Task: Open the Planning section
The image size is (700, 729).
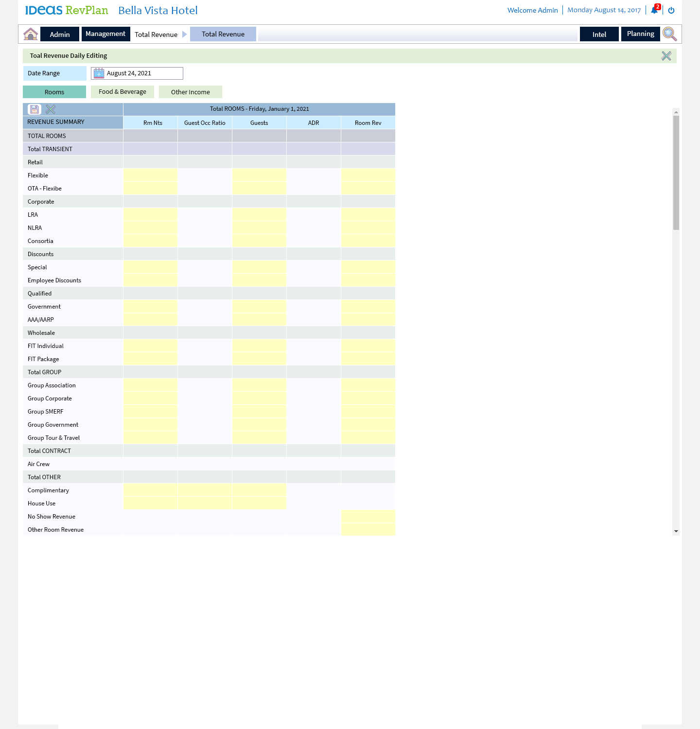Action: click(x=640, y=34)
